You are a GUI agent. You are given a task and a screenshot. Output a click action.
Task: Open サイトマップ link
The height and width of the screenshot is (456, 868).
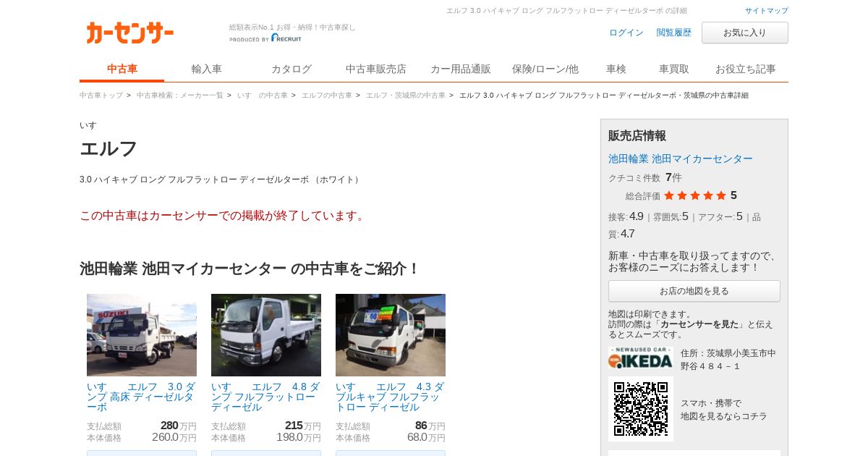pyautogui.click(x=767, y=11)
